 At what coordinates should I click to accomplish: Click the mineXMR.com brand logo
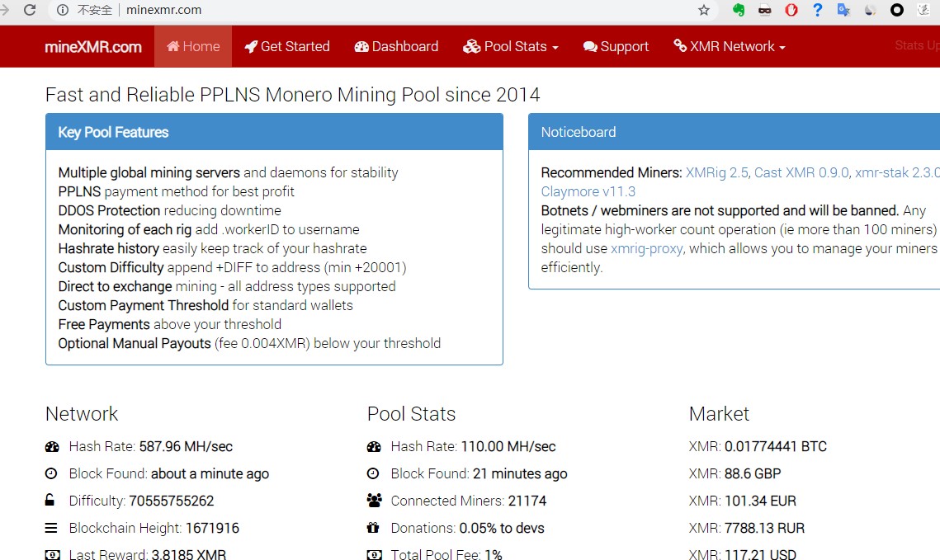[x=93, y=47]
